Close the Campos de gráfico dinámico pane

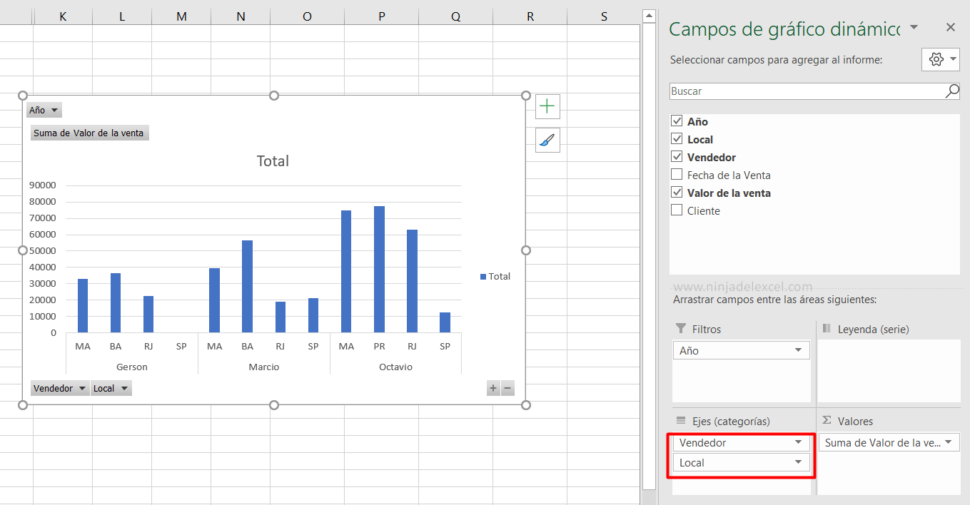[950, 28]
